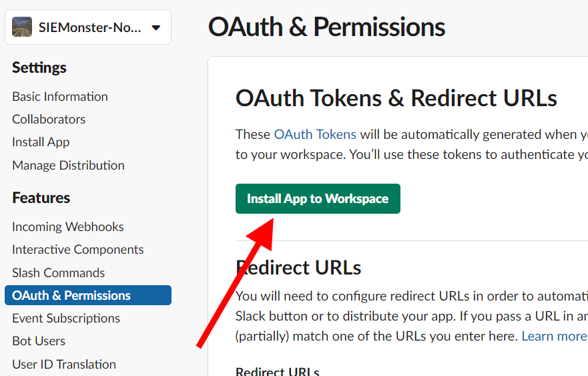Open User ID Translation page
Image resolution: width=588 pixels, height=376 pixels.
coord(64,364)
